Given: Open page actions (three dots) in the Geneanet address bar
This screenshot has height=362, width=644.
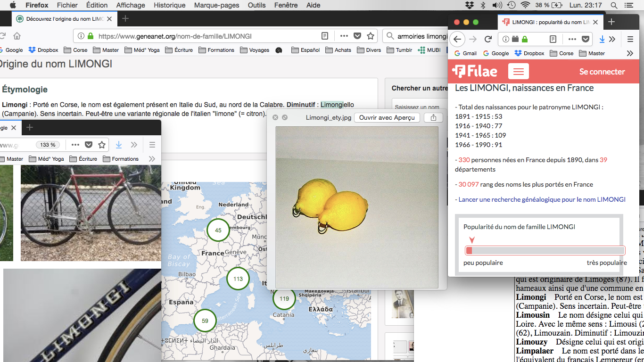Looking at the screenshot, I should click(x=344, y=36).
